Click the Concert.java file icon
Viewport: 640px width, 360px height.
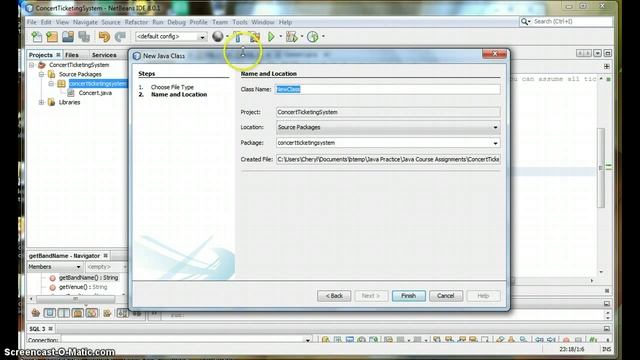pyautogui.click(x=71, y=93)
